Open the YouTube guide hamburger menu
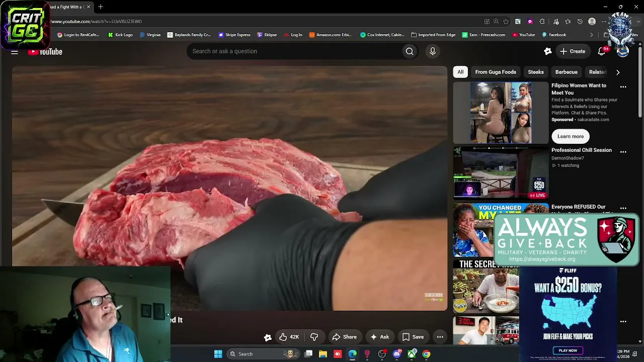 [15, 51]
